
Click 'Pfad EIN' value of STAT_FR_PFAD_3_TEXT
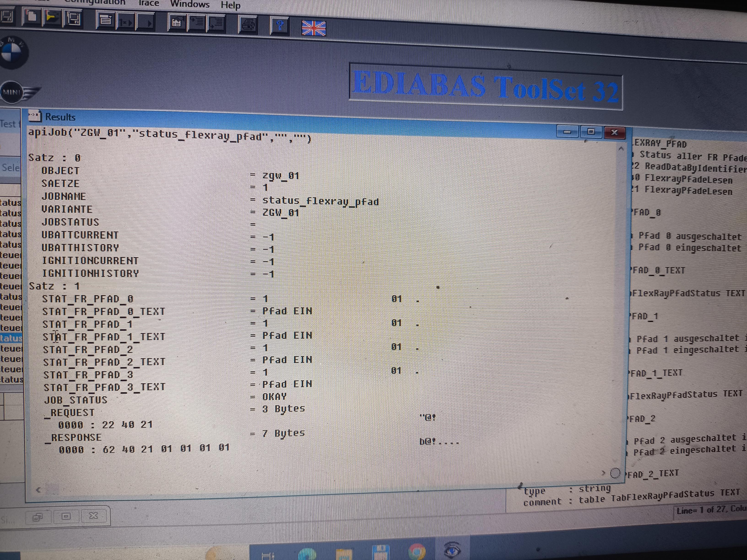tap(287, 384)
